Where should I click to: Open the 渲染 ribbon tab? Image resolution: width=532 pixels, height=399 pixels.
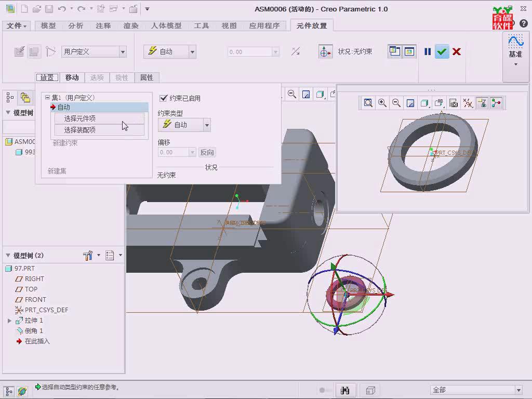pyautogui.click(x=131, y=25)
